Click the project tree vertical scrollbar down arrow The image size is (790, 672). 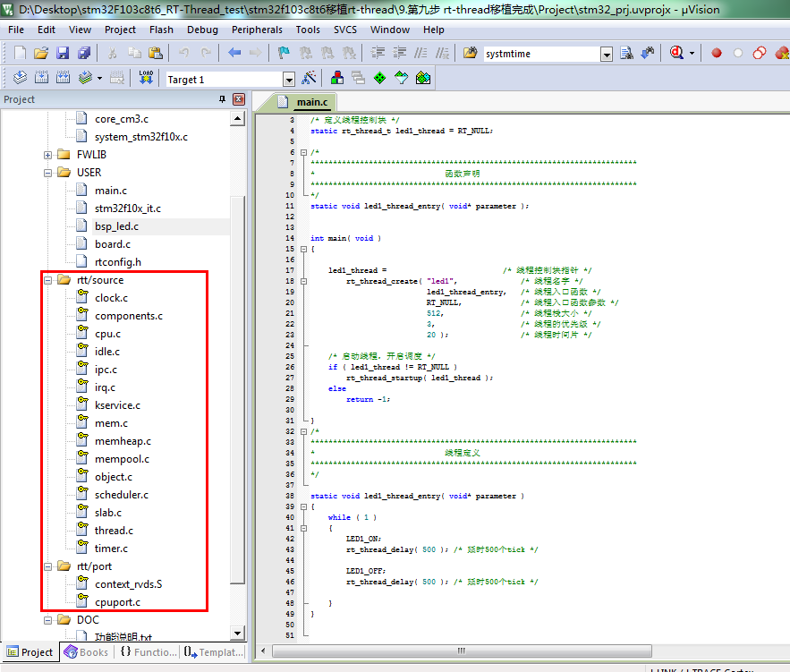(238, 634)
